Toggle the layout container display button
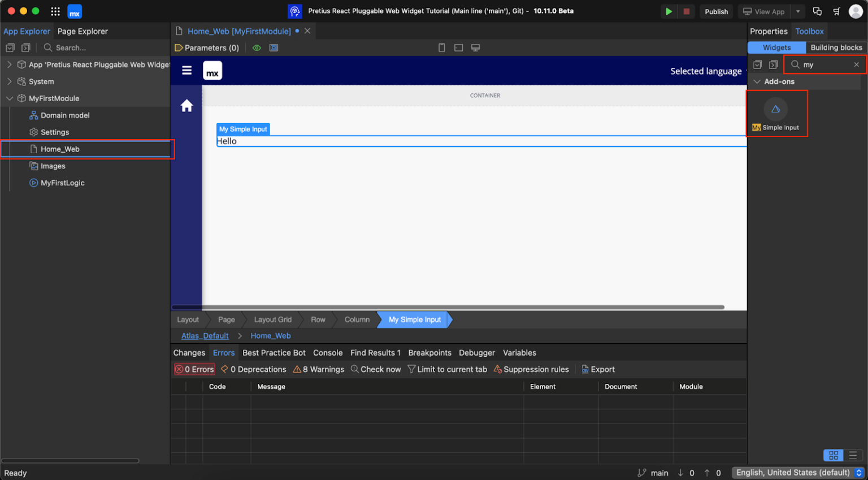 click(x=274, y=48)
